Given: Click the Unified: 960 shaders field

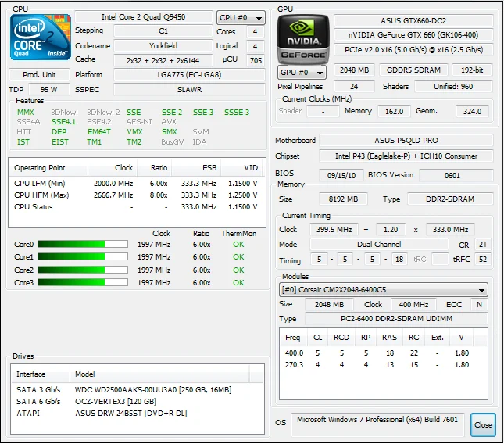Looking at the screenshot, I should (453, 87).
